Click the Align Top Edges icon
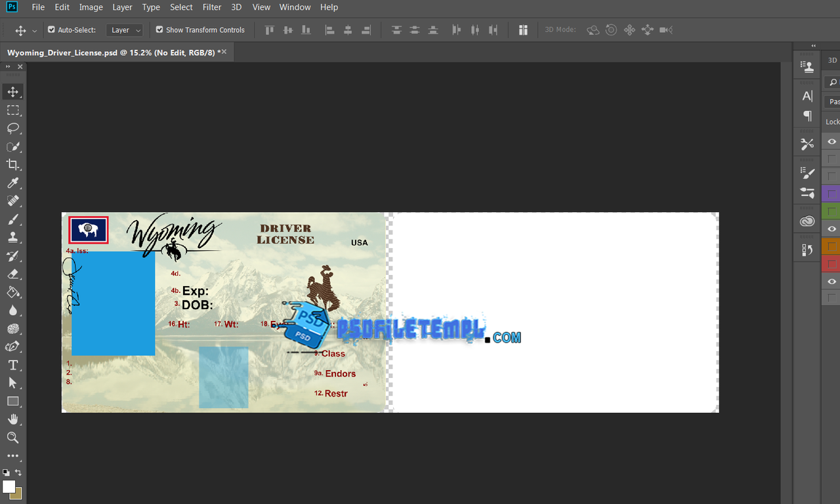Viewport: 840px width, 504px height. tap(269, 30)
